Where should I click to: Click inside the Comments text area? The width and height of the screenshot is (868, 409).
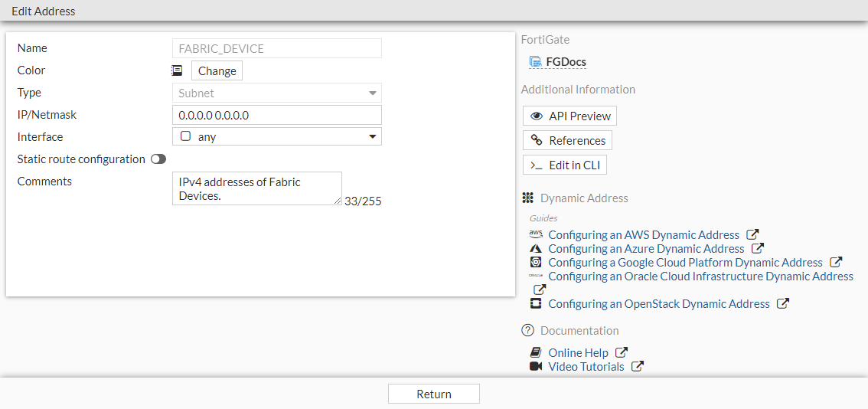pos(257,188)
